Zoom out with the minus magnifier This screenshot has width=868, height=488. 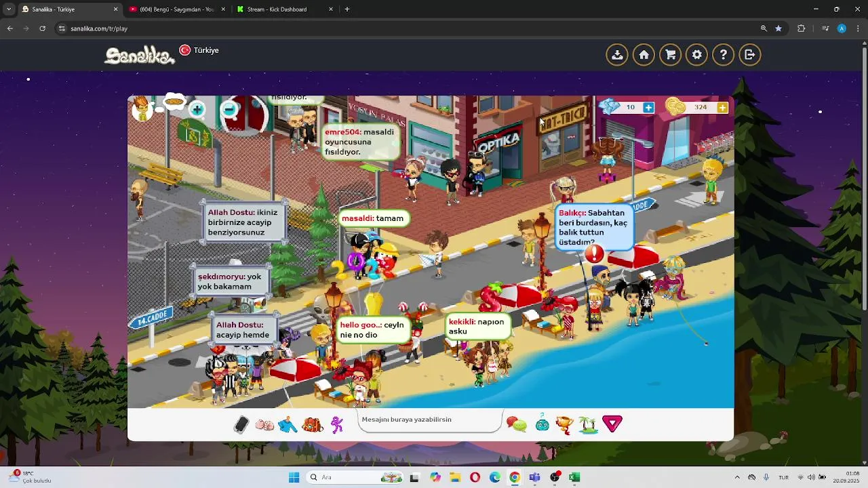(x=229, y=109)
